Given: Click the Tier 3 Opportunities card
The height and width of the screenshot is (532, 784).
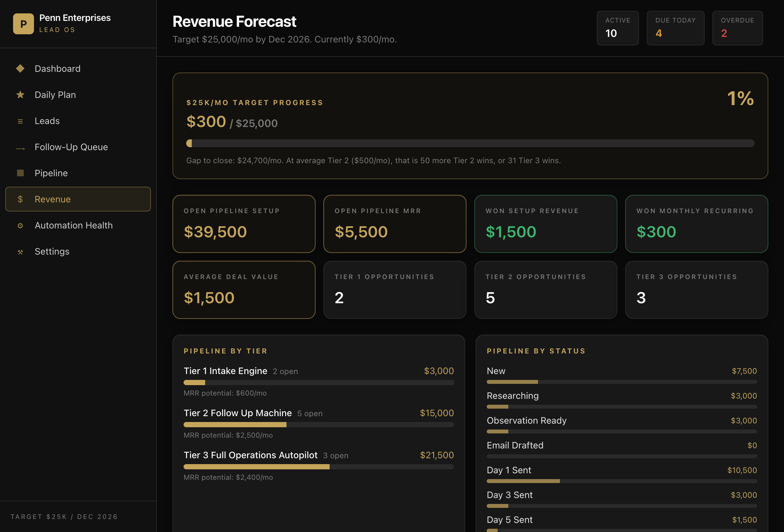Looking at the screenshot, I should 697,290.
